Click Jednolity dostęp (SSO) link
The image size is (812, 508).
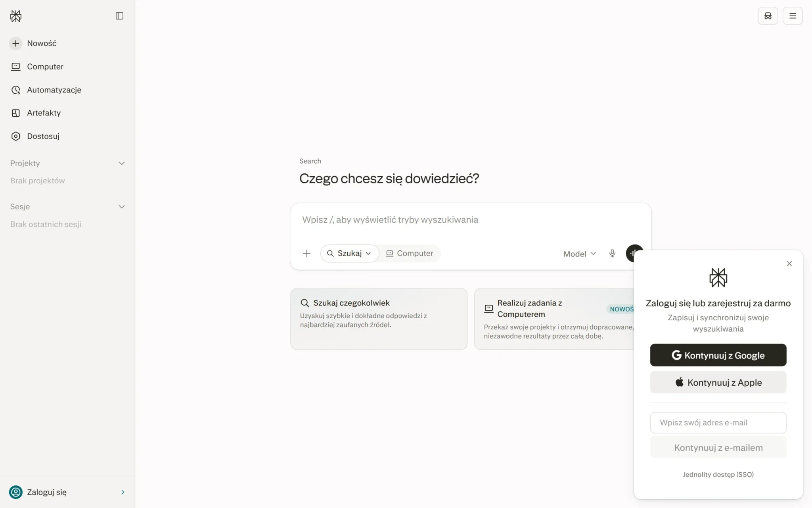coord(718,474)
